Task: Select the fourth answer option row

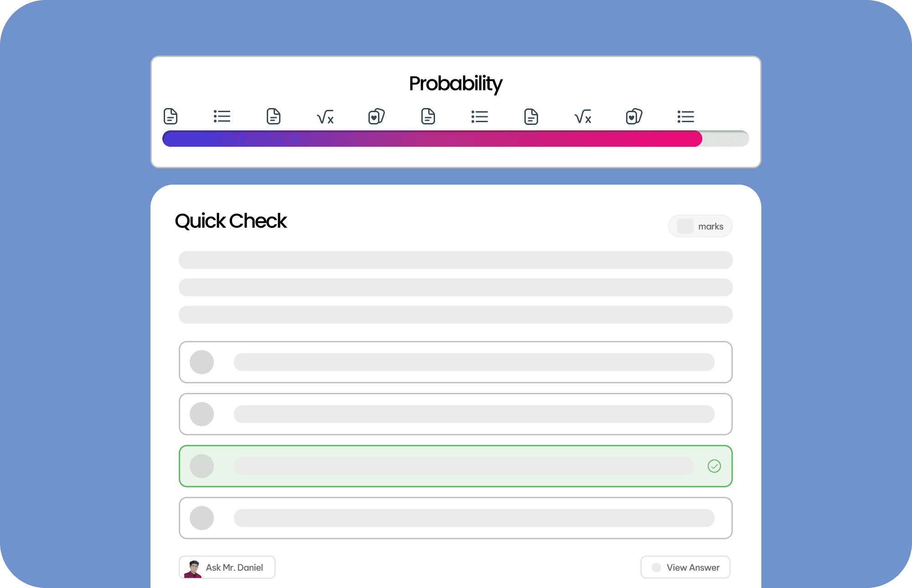Action: (455, 518)
